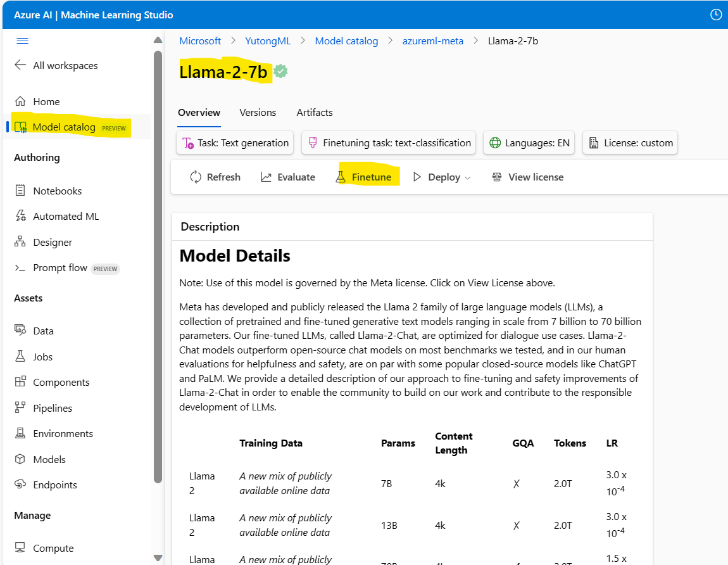728x565 pixels.
Task: Click the 13B params table cell
Action: click(x=389, y=526)
